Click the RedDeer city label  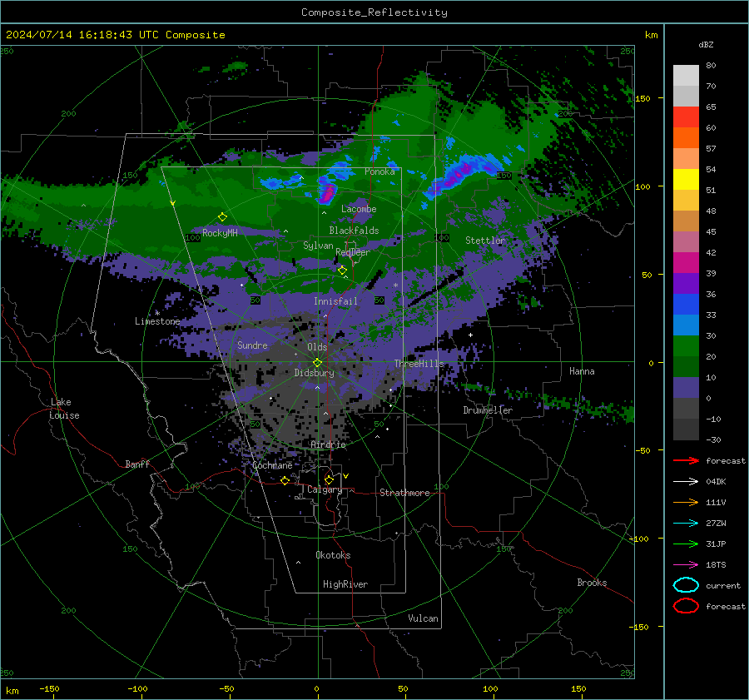353,252
